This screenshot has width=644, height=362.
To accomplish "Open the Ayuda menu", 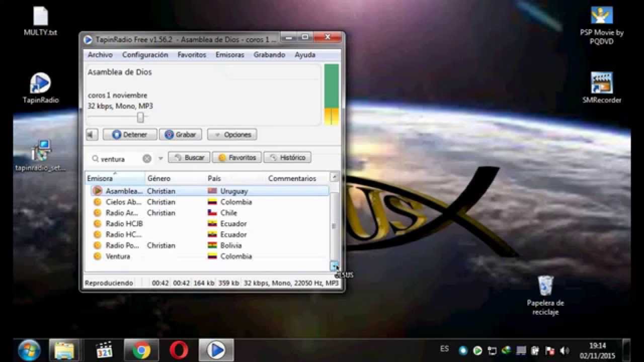I will click(305, 55).
